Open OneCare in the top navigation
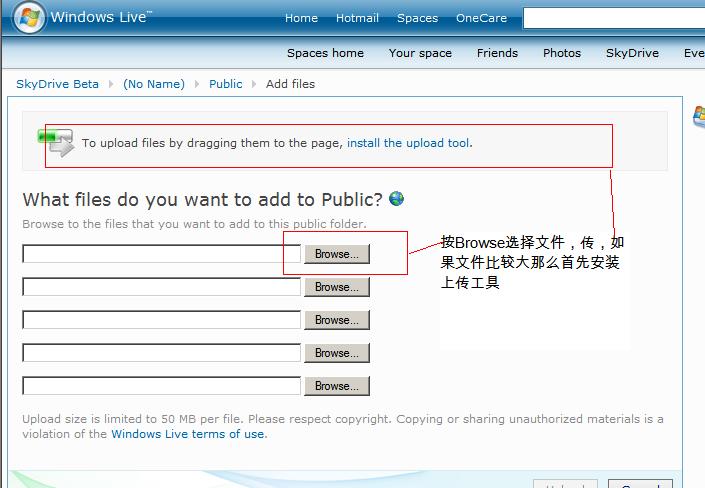 point(482,18)
